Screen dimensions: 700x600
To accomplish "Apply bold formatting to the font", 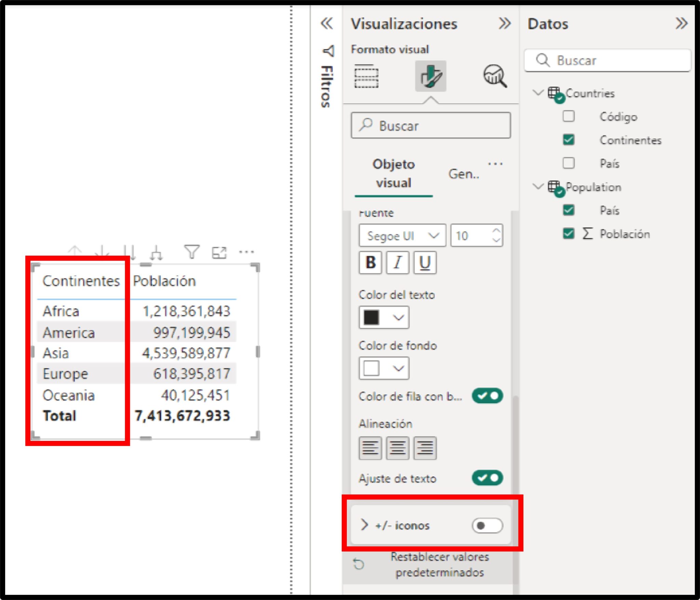I will [371, 263].
